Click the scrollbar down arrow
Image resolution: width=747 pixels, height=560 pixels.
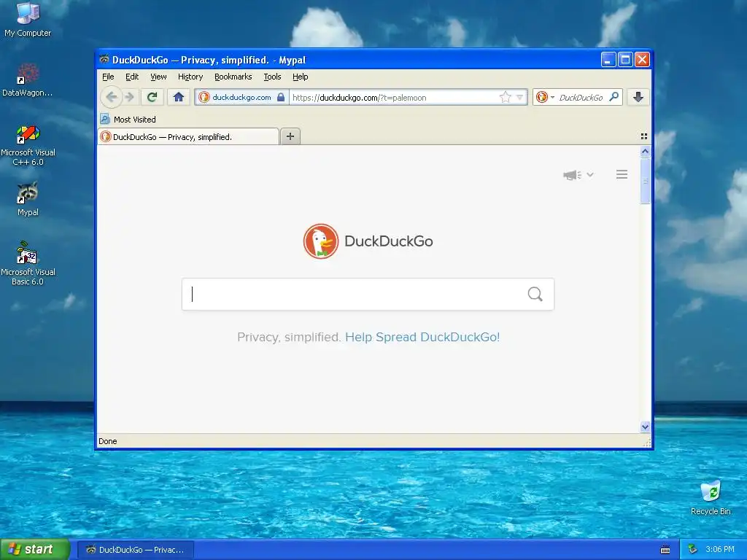645,427
